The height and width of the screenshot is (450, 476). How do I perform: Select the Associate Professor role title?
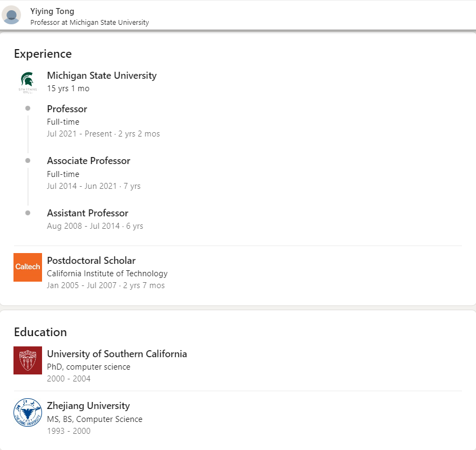pos(88,161)
